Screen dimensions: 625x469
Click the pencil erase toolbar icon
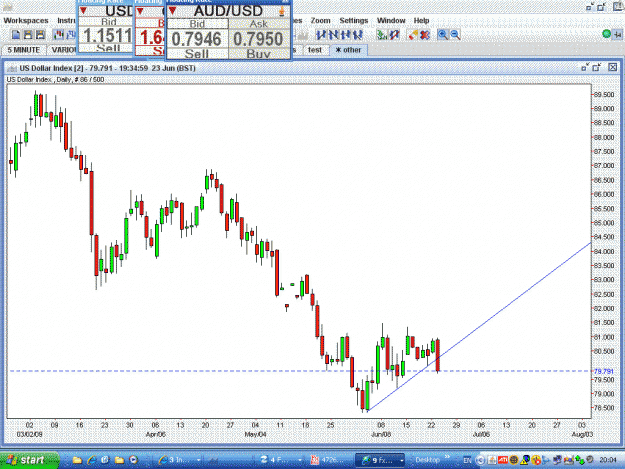point(413,35)
